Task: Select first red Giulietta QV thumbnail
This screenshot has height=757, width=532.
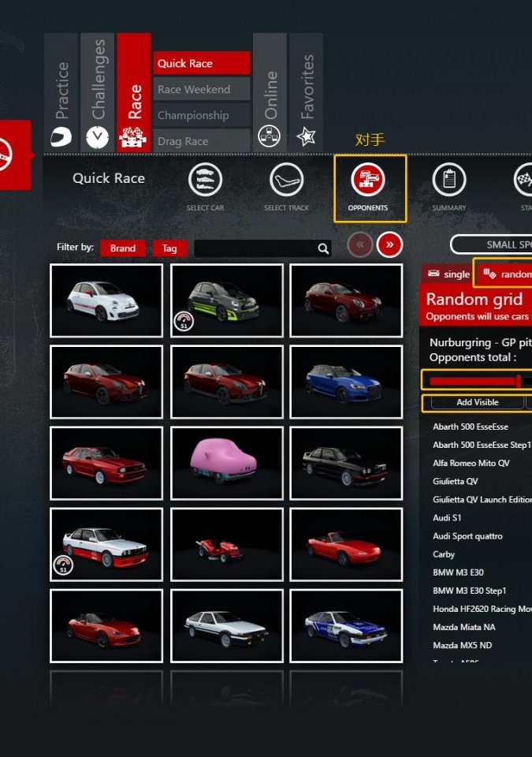Action: coord(106,382)
